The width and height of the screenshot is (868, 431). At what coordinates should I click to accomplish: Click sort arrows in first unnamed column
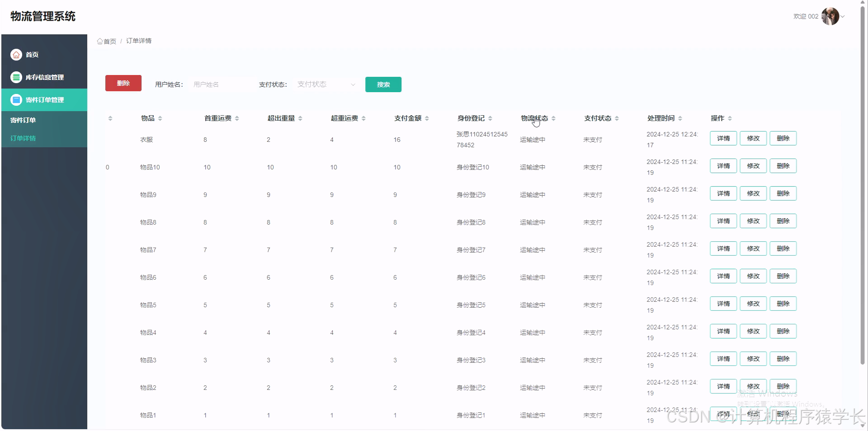click(110, 118)
